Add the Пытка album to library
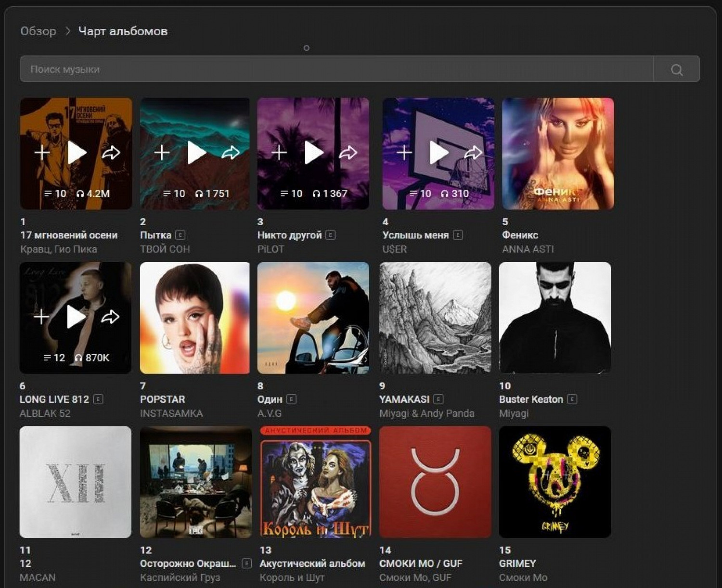This screenshot has width=722, height=588. click(162, 153)
